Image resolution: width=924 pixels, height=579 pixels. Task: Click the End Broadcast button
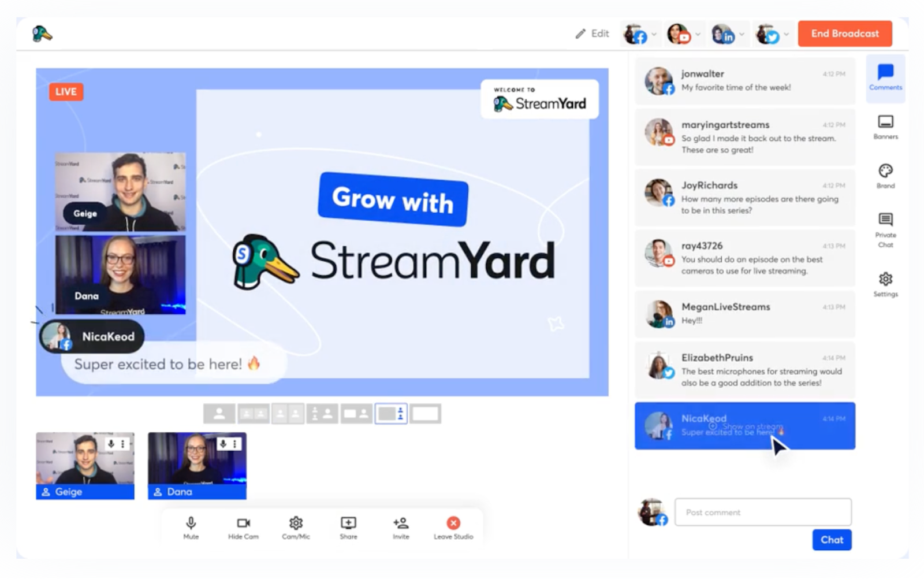point(845,34)
